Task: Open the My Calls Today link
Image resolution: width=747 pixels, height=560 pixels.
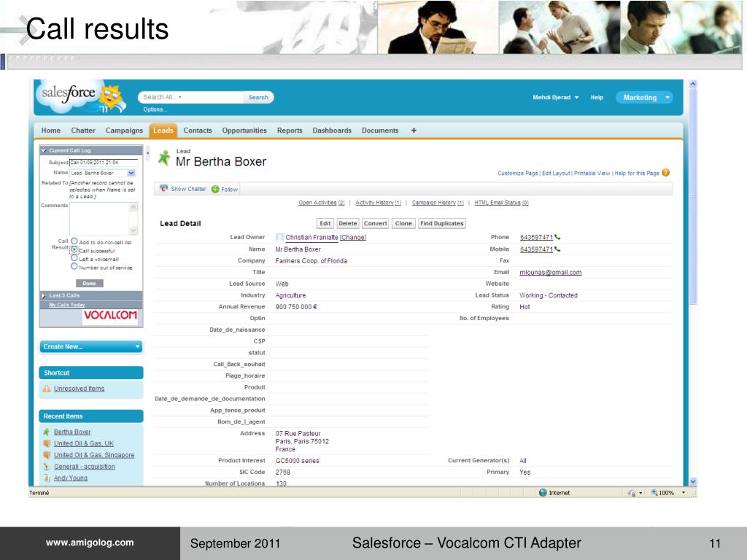Action: click(67, 305)
